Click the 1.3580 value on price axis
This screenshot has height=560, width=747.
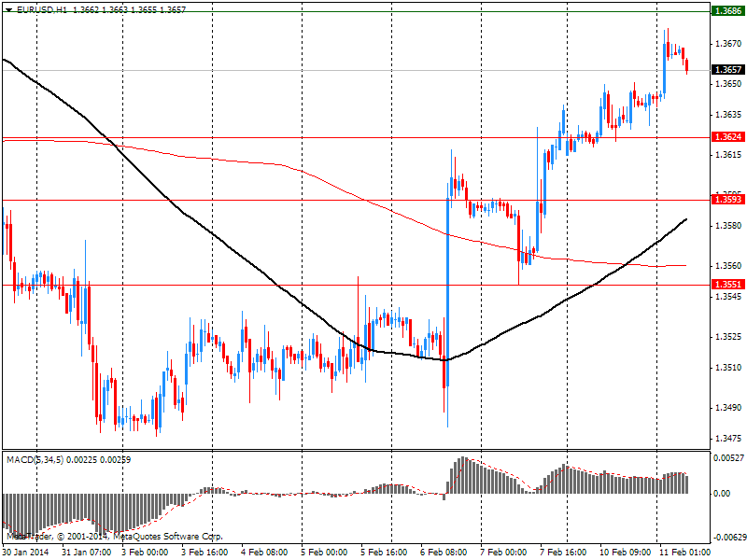[x=728, y=225]
